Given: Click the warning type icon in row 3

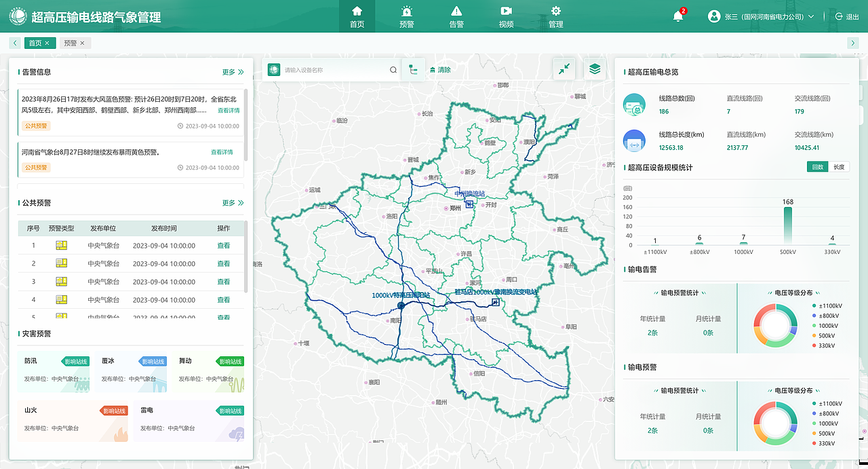Looking at the screenshot, I should 61,282.
